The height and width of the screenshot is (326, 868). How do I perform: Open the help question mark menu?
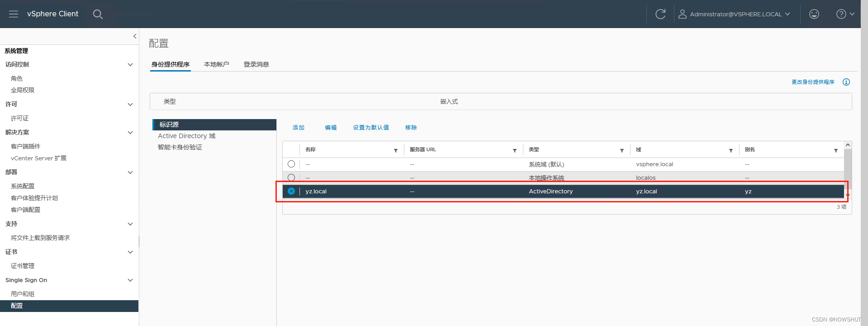pos(845,14)
